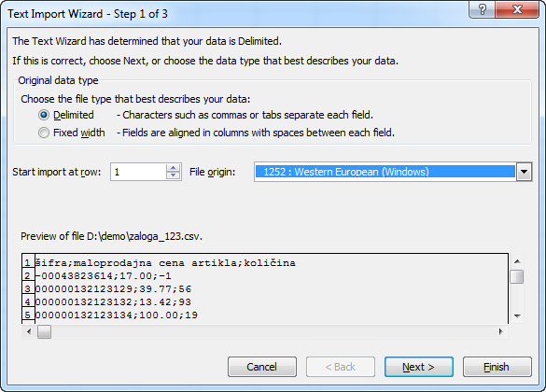Click the vertical scrollbar thumb in preview
This screenshot has height=392, width=546.
click(517, 277)
